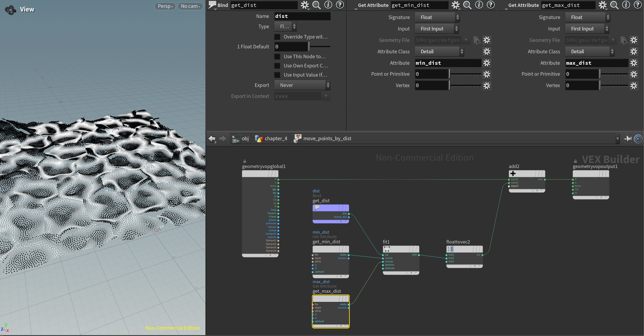Enable Override Type checkbox
Image resolution: width=644 pixels, height=336 pixels.
[x=277, y=37]
